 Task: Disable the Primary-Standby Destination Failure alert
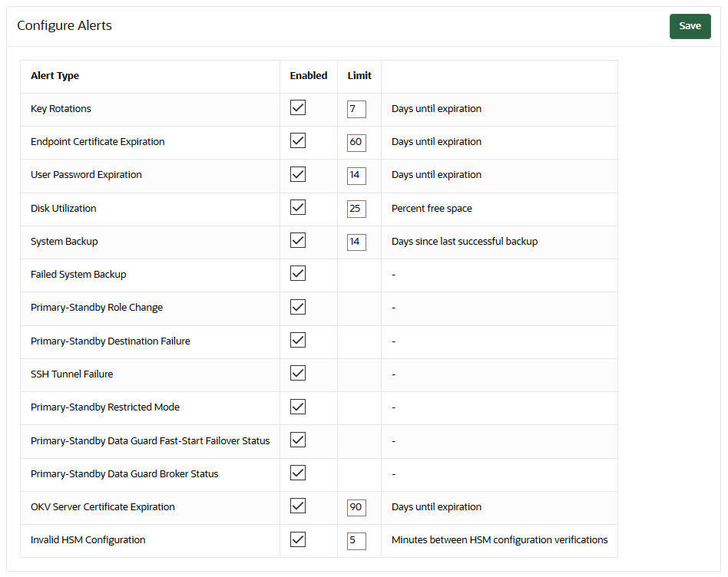(x=297, y=340)
